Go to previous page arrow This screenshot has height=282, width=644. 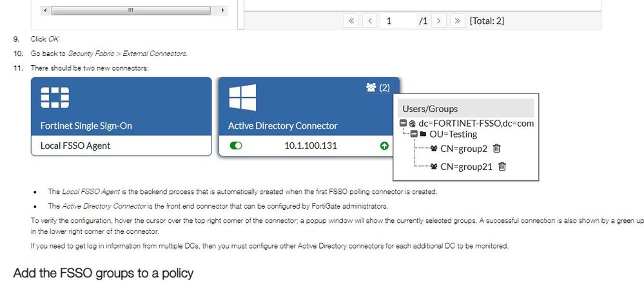pyautogui.click(x=370, y=21)
